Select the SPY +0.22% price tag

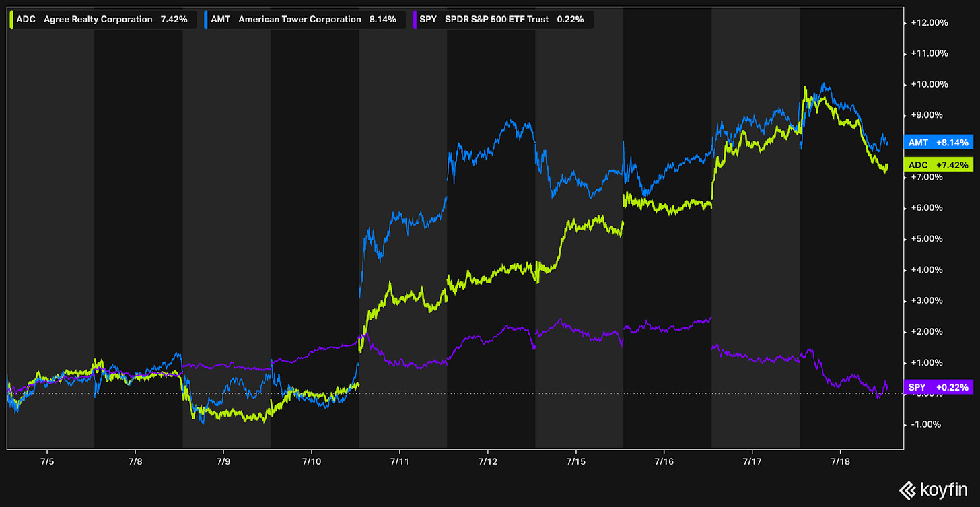click(938, 387)
